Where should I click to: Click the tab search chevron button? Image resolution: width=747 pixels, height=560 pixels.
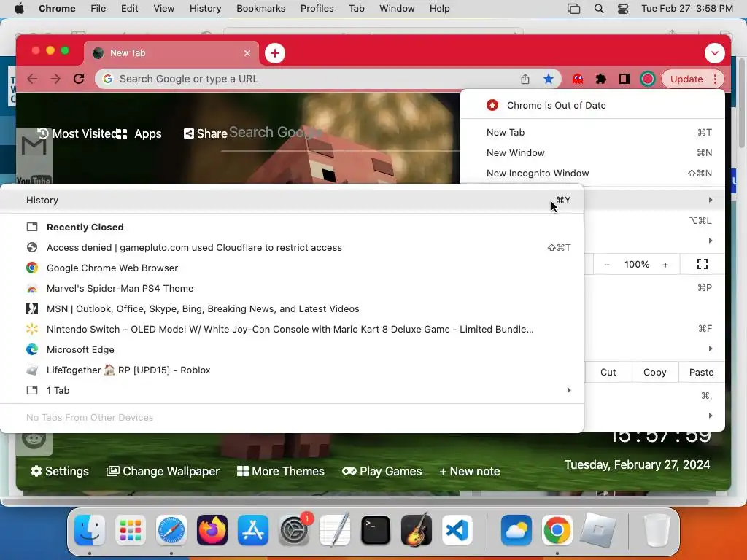click(x=715, y=53)
